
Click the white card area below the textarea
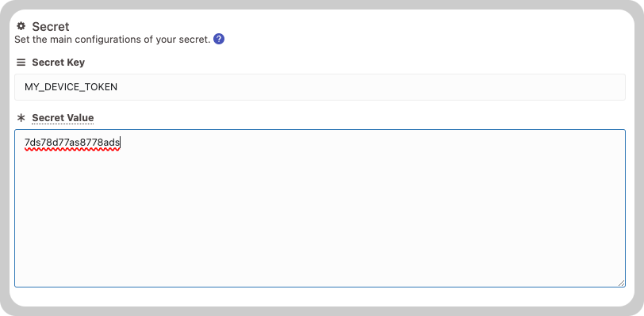(x=320, y=297)
